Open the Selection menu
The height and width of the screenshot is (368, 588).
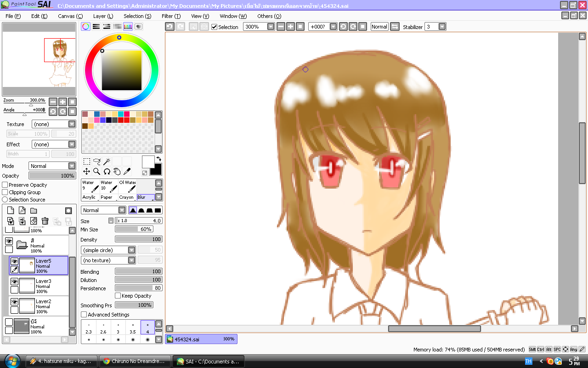coord(137,16)
